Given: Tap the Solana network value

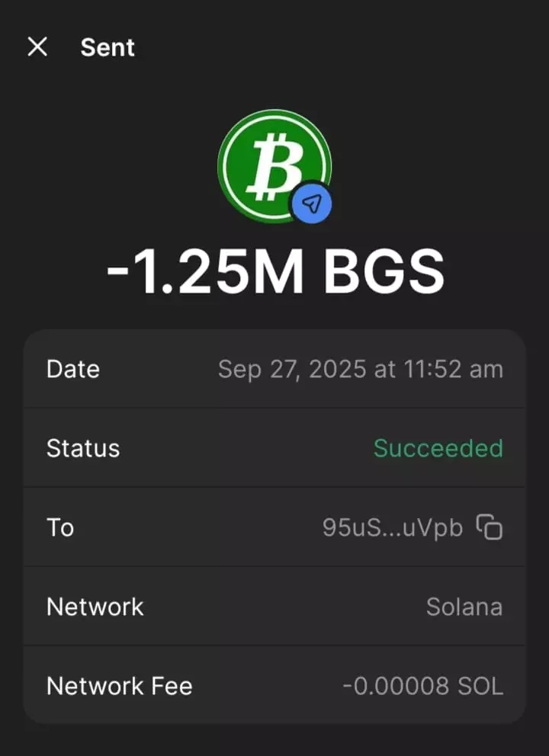Looking at the screenshot, I should click(x=464, y=607).
